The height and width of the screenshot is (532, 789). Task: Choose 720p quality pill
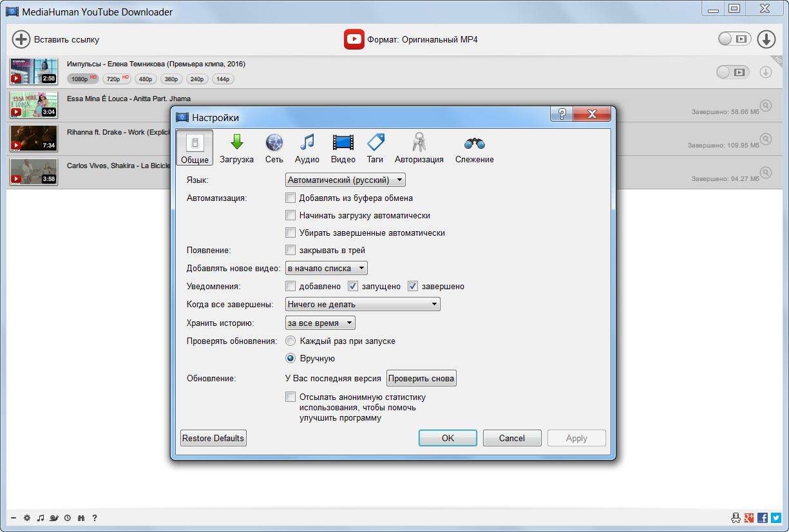coord(117,79)
